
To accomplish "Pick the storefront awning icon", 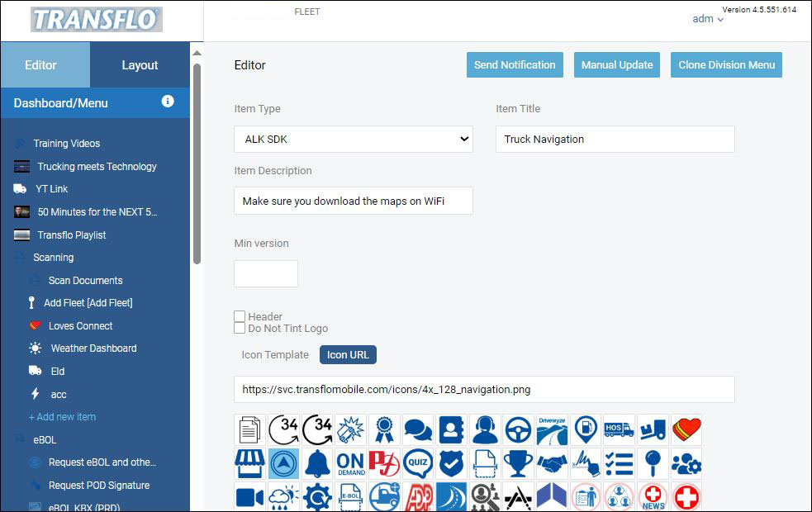I will [x=249, y=463].
